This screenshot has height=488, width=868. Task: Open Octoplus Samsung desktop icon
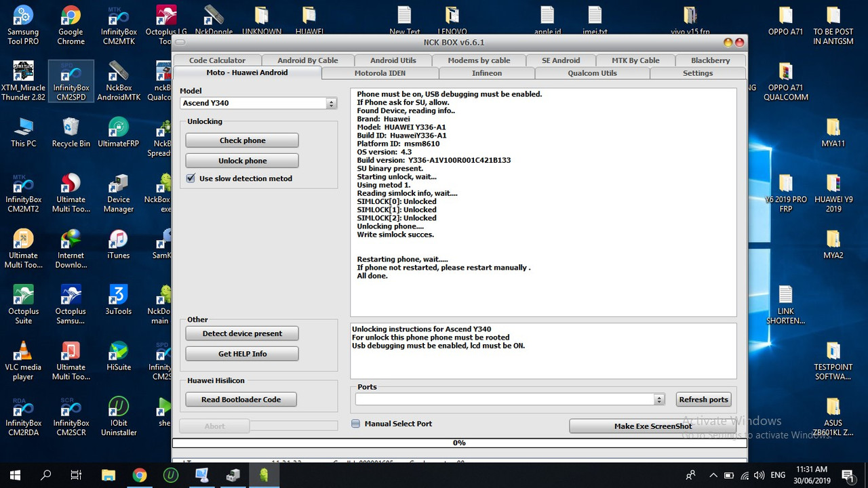(71, 305)
